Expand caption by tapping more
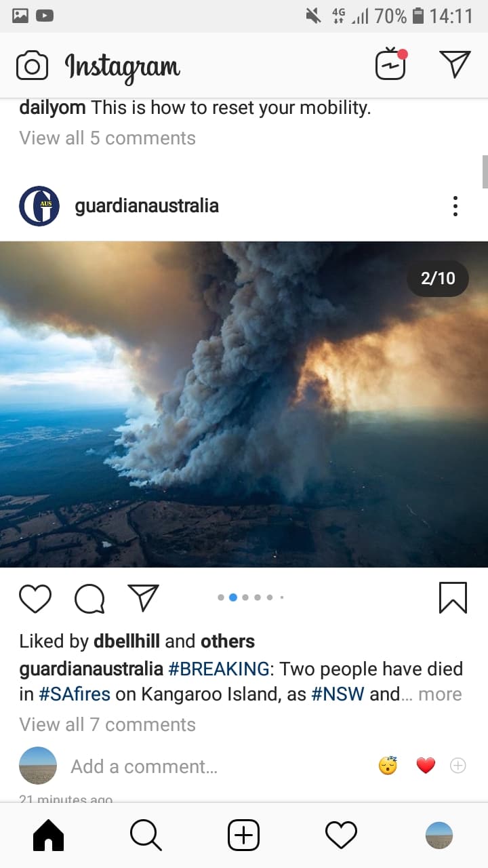Screen dimensions: 488x868 (x=440, y=694)
